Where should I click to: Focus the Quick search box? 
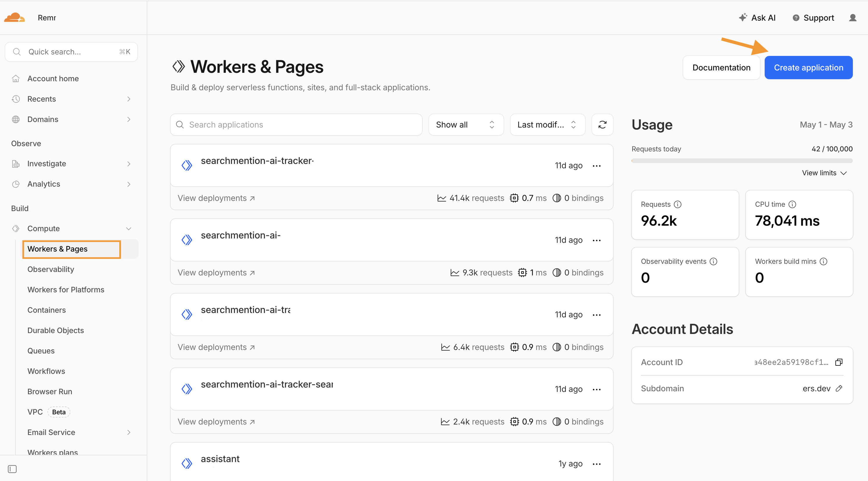pyautogui.click(x=71, y=52)
